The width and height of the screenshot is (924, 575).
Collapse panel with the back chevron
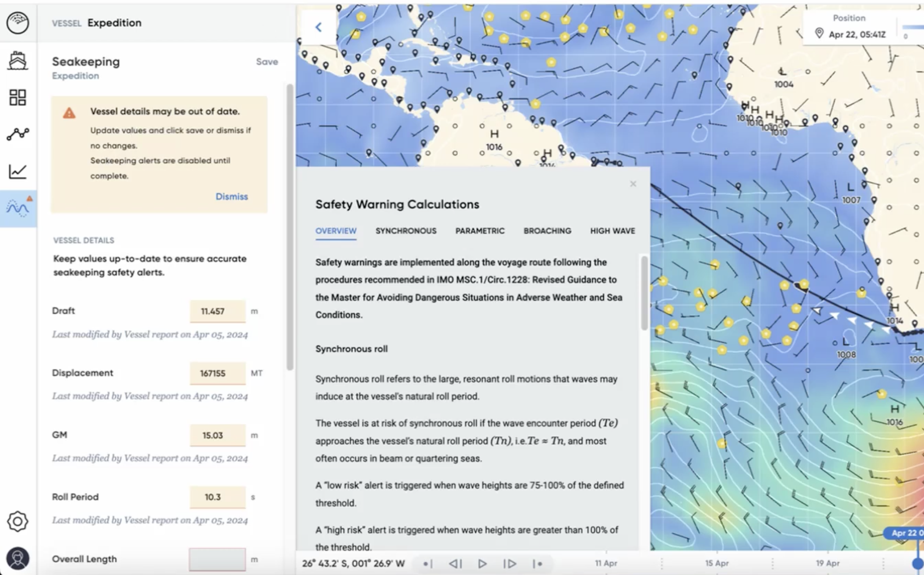[x=318, y=27]
